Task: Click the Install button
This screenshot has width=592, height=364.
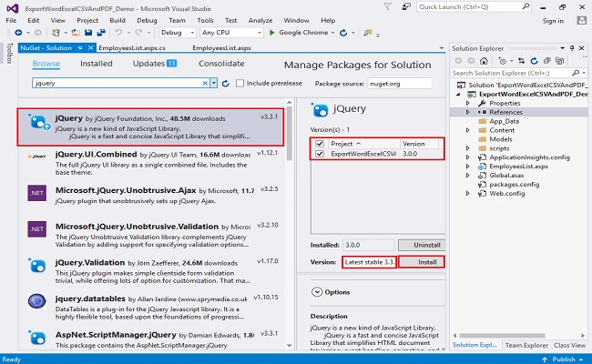Action: (422, 262)
